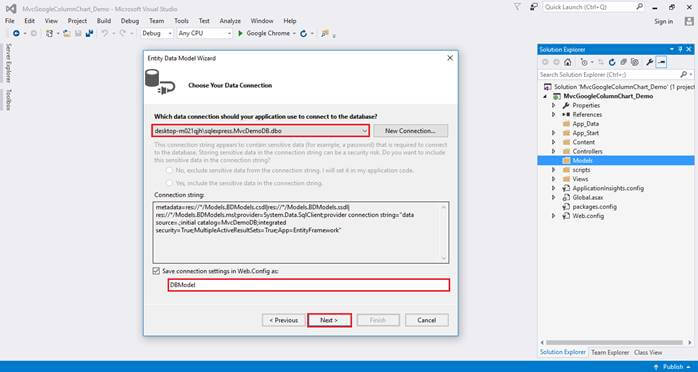Click the Pending Changes Filter icon

584,63
